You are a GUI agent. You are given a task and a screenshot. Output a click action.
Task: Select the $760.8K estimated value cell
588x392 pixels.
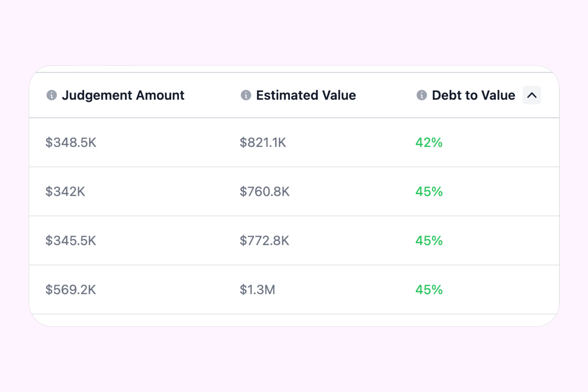point(264,191)
